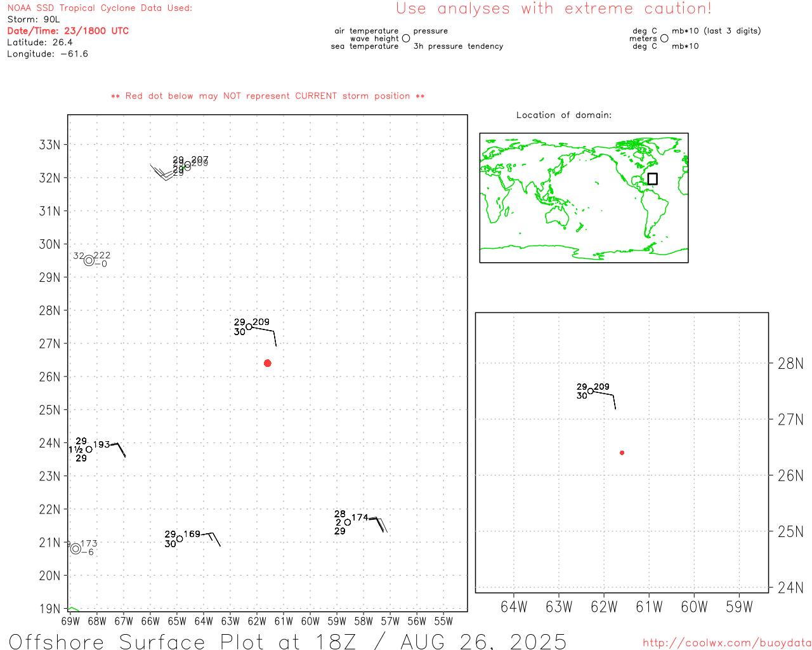Click the wave height value '1½' near 24N
This screenshot has width=812, height=650.
tap(76, 449)
